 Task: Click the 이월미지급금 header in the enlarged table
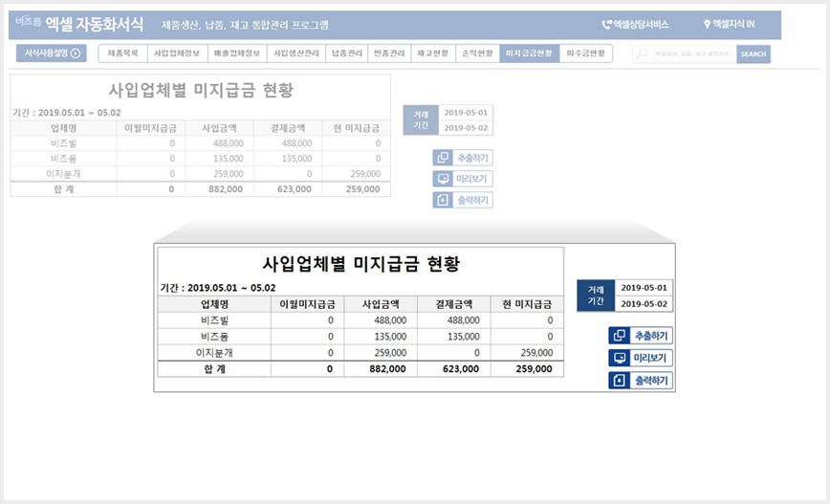pos(308,304)
